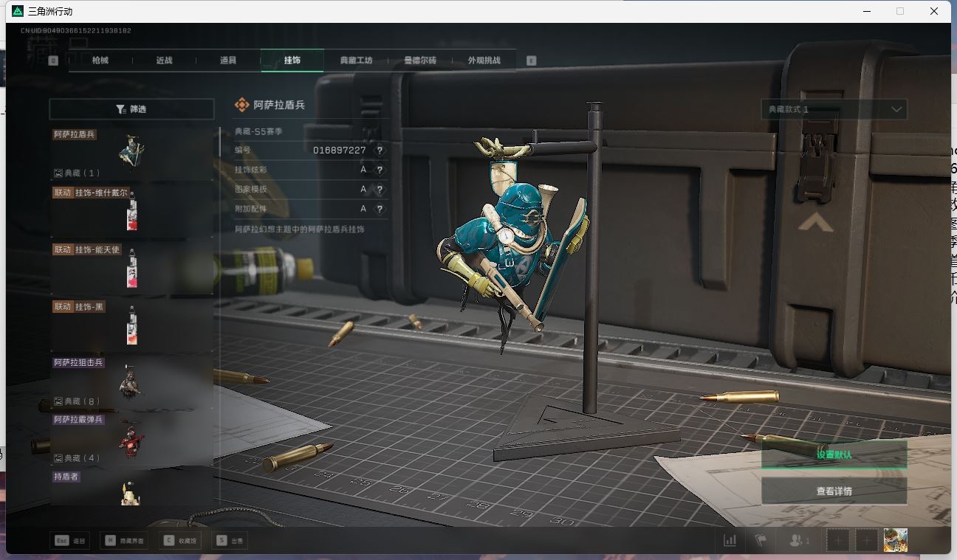The width and height of the screenshot is (957, 560).
Task: Open the 典藏工坊 tab
Action: (356, 61)
